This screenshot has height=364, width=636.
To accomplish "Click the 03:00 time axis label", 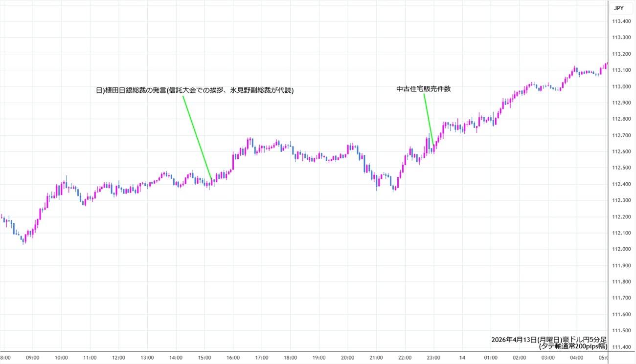I will point(548,358).
